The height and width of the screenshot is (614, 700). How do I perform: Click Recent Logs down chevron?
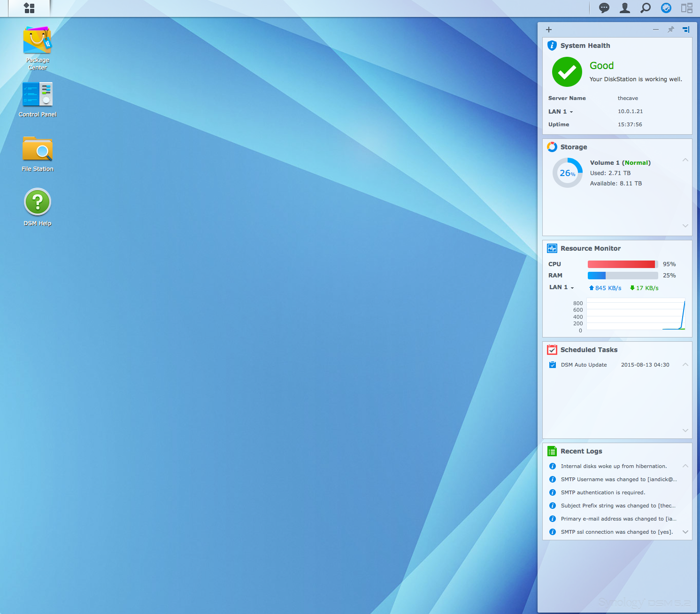685,532
